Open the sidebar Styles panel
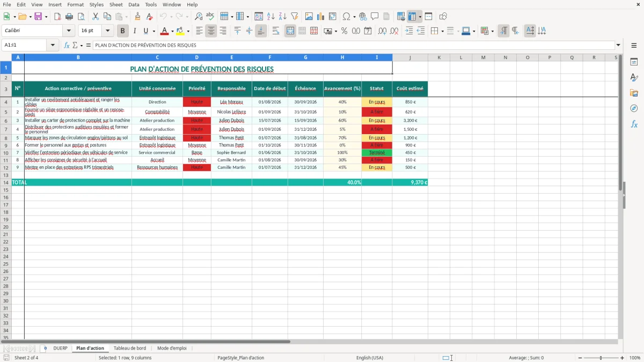This screenshot has height=362, width=644. point(634,77)
